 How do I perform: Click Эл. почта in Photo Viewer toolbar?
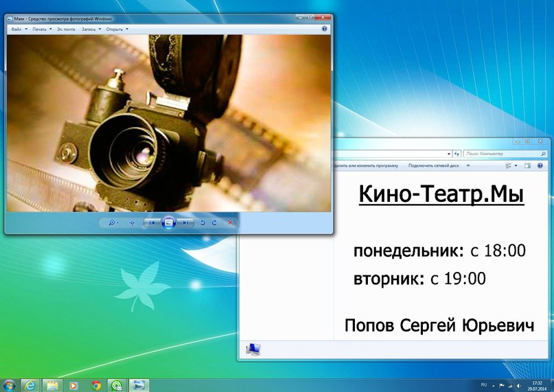pyautogui.click(x=66, y=30)
